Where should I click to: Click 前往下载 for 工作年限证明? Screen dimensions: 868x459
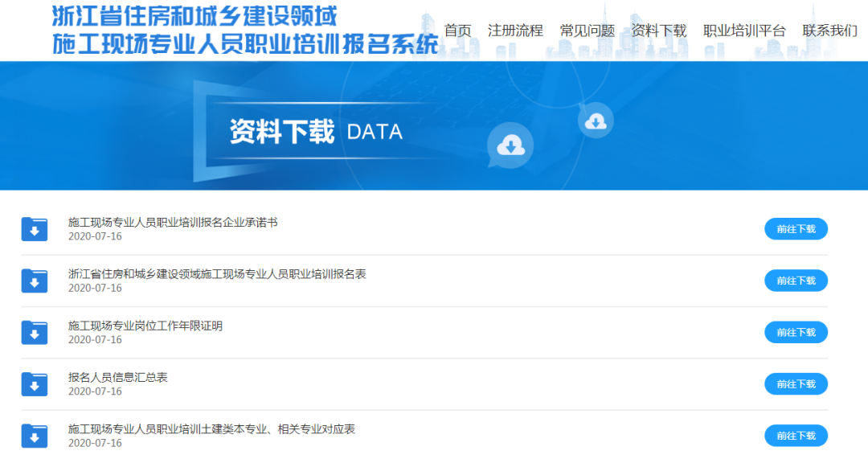[x=796, y=332]
